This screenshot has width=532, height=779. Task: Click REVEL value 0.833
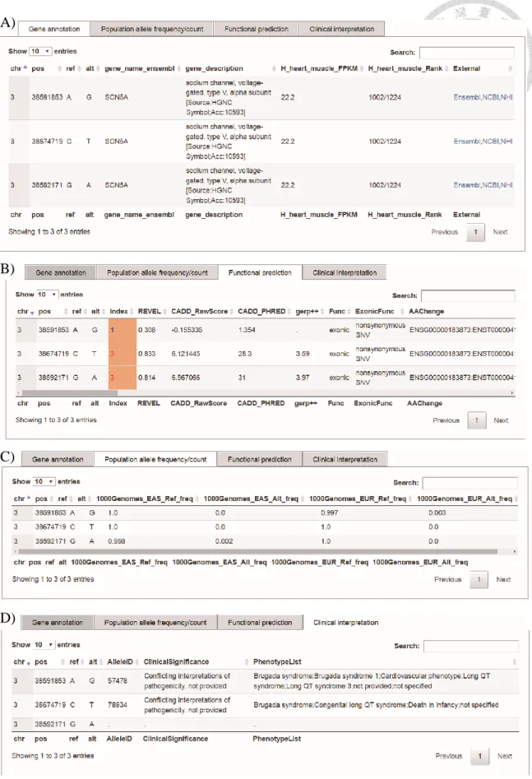click(146, 354)
